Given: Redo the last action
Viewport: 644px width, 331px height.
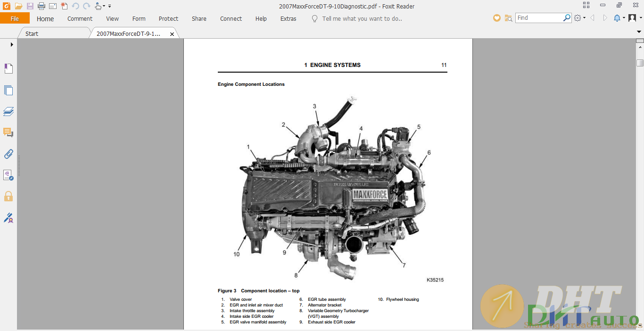Looking at the screenshot, I should [x=87, y=6].
